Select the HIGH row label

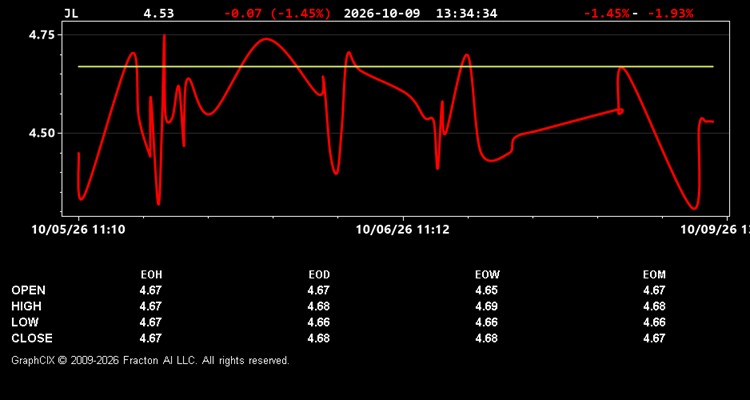(x=26, y=306)
